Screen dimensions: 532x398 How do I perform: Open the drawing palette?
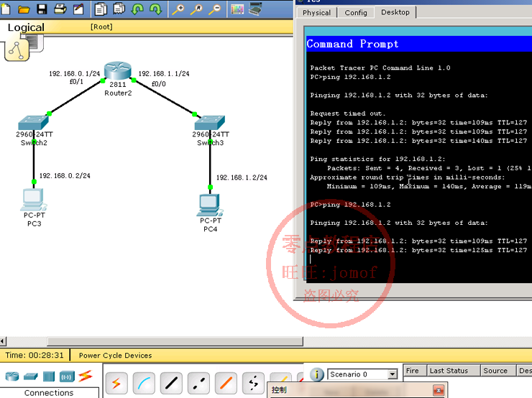coord(237,9)
